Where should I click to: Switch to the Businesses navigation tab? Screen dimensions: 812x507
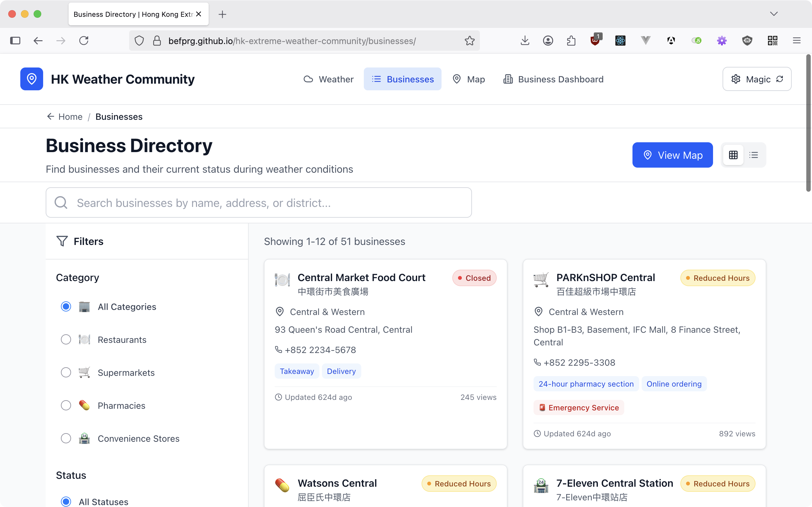pos(403,79)
